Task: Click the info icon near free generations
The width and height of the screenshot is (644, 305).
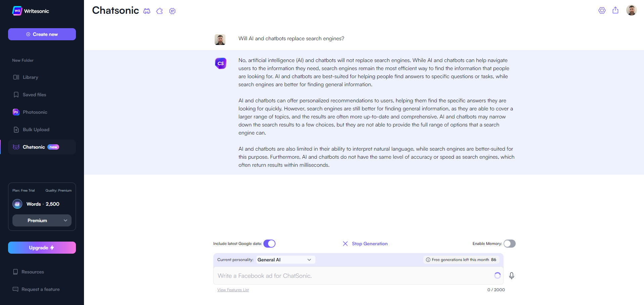Action: pos(428,260)
